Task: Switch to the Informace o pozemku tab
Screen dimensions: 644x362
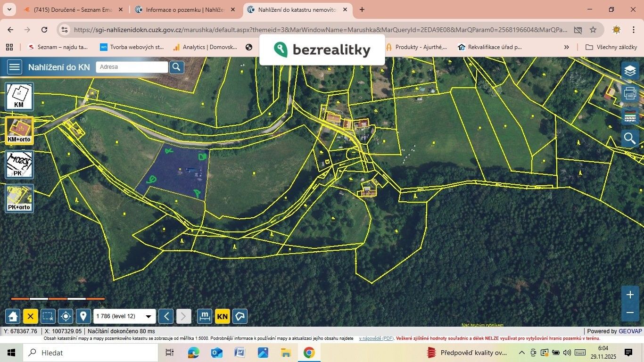Action: (184, 9)
